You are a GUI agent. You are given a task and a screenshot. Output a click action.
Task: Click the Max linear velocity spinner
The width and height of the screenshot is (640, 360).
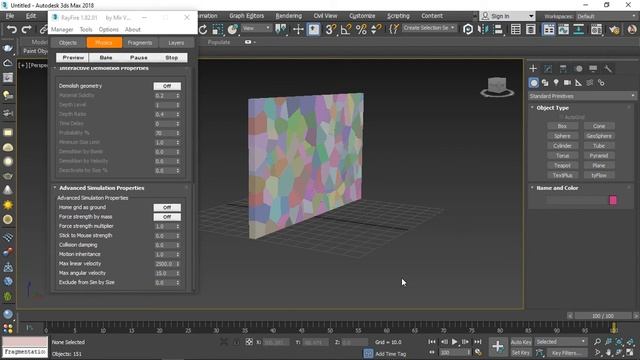178,264
